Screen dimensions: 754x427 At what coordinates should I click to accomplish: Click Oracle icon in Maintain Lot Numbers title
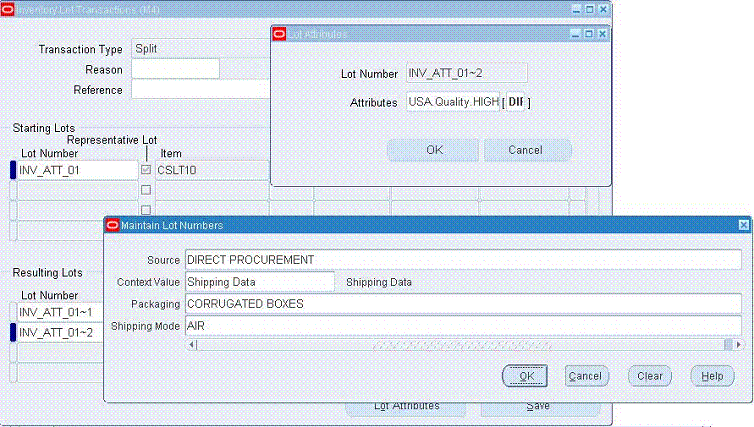tap(113, 225)
